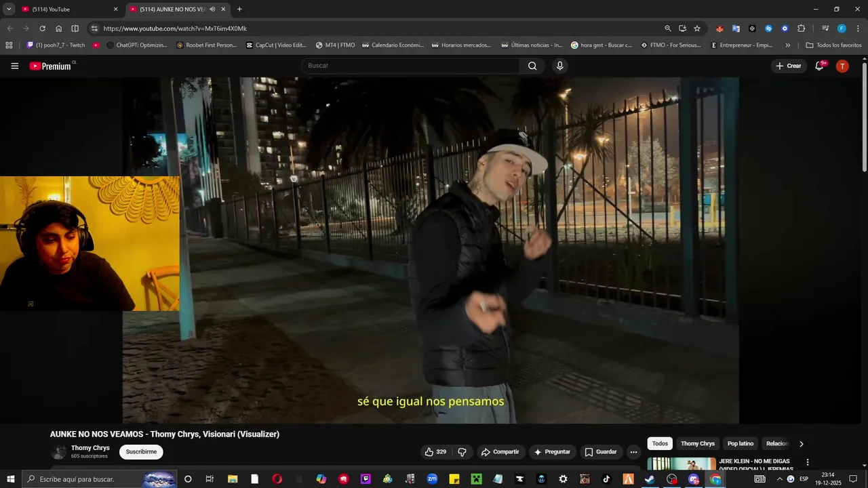
Task: Click the Compartir share button
Action: tap(500, 452)
